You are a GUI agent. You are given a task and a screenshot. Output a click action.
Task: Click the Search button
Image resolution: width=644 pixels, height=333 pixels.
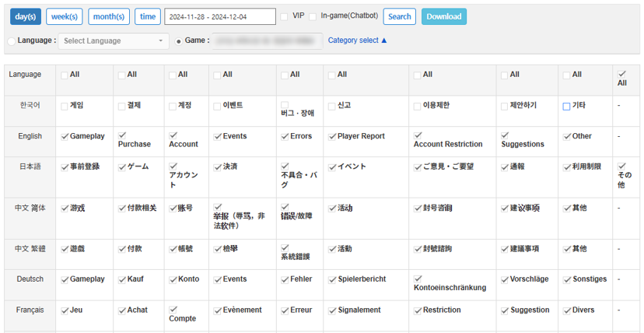coord(400,16)
